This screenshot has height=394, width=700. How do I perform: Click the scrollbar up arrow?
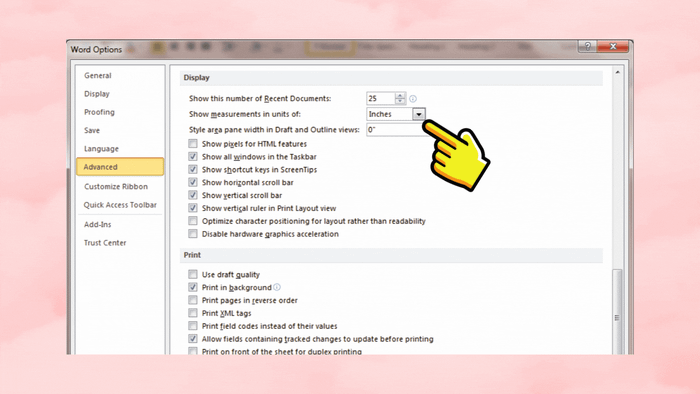point(617,72)
